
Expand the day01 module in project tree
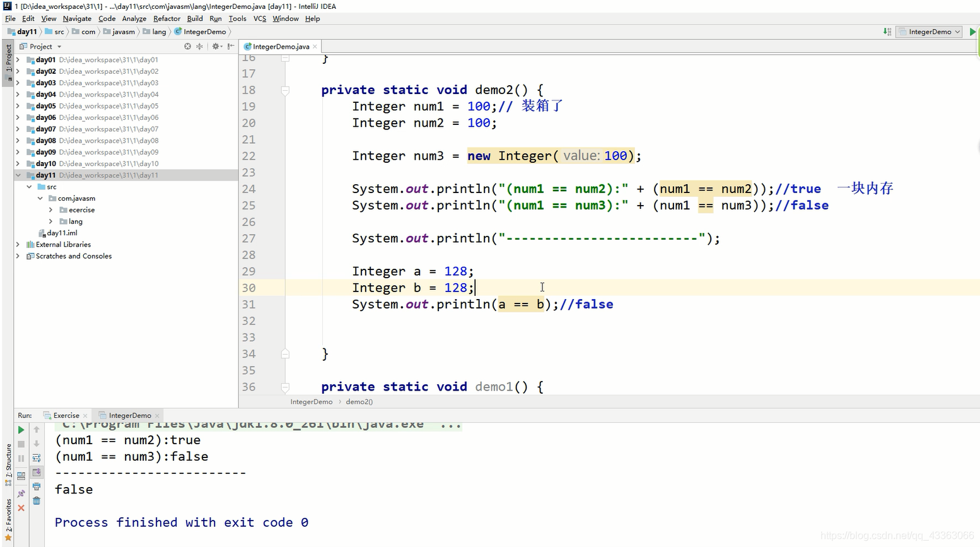click(18, 60)
